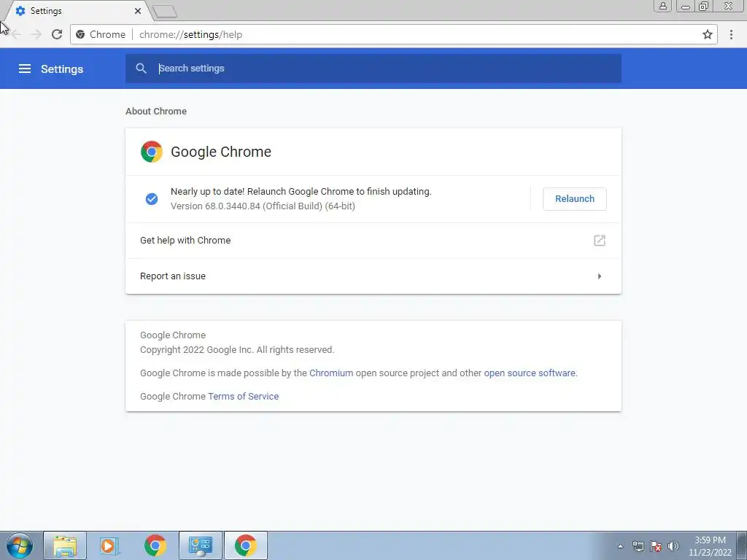This screenshot has width=747, height=560.
Task: Open the Chromium link
Action: pos(331,373)
